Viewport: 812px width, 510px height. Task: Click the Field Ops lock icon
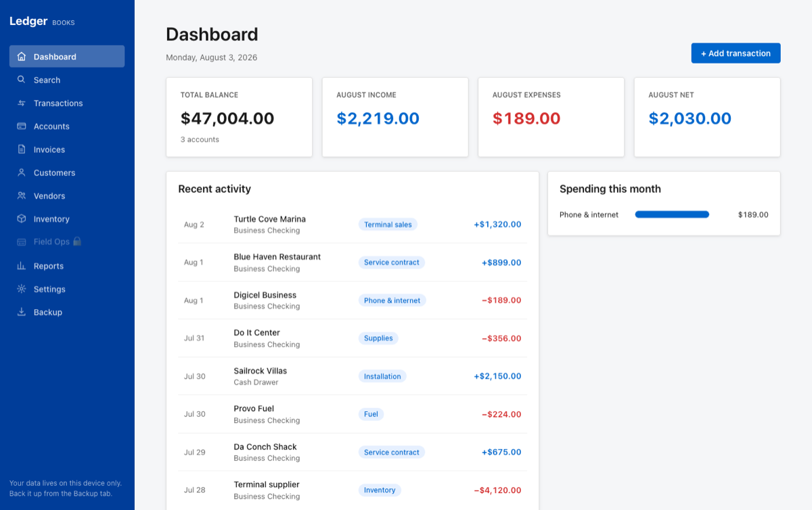tap(77, 241)
